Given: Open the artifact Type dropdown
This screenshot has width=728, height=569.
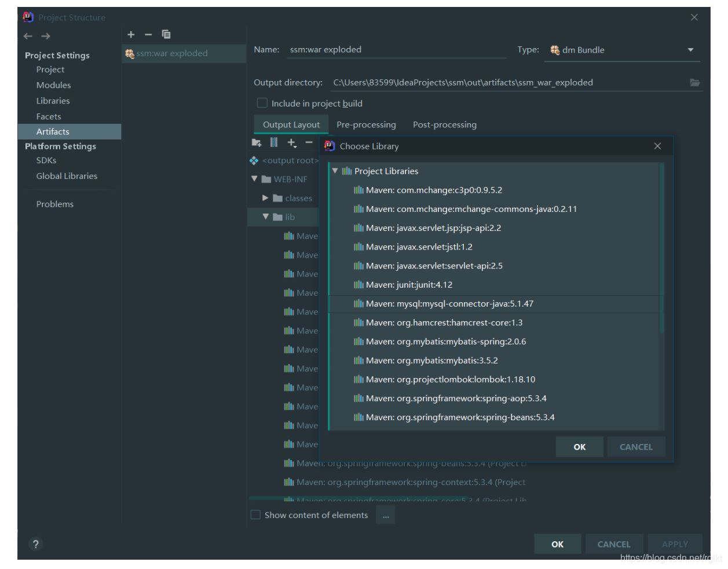Looking at the screenshot, I should click(x=690, y=50).
